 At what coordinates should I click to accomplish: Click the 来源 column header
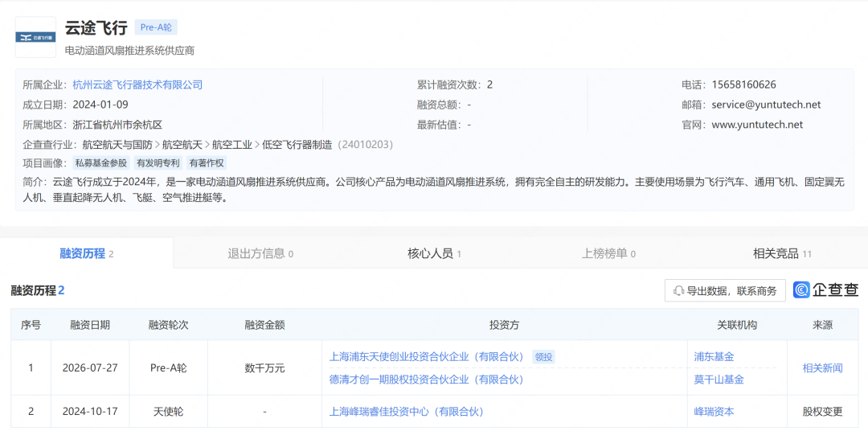(823, 325)
